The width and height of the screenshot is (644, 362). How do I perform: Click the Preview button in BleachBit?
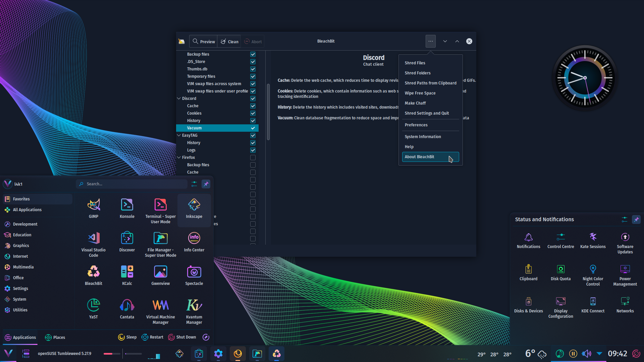[204, 42]
